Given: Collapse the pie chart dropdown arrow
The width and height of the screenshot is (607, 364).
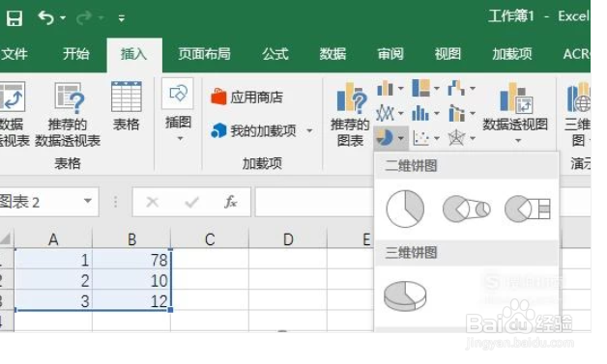Looking at the screenshot, I should [x=401, y=138].
